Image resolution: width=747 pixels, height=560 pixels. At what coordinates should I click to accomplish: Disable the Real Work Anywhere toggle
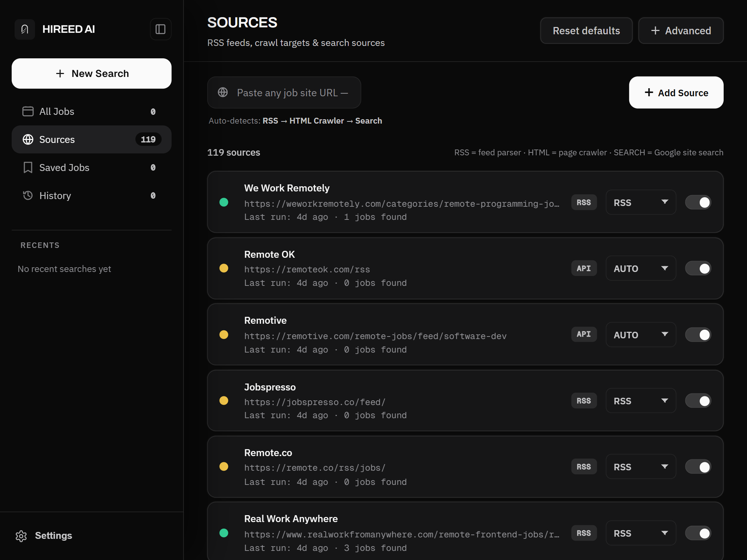[x=698, y=533]
